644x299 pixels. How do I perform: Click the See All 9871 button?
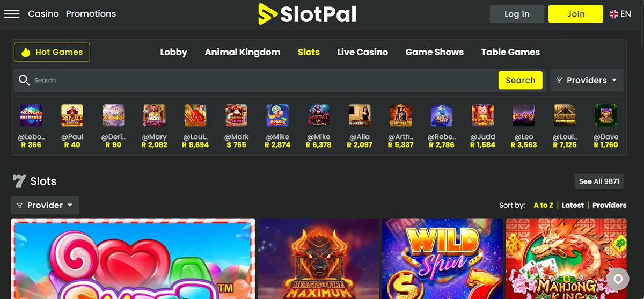(599, 181)
